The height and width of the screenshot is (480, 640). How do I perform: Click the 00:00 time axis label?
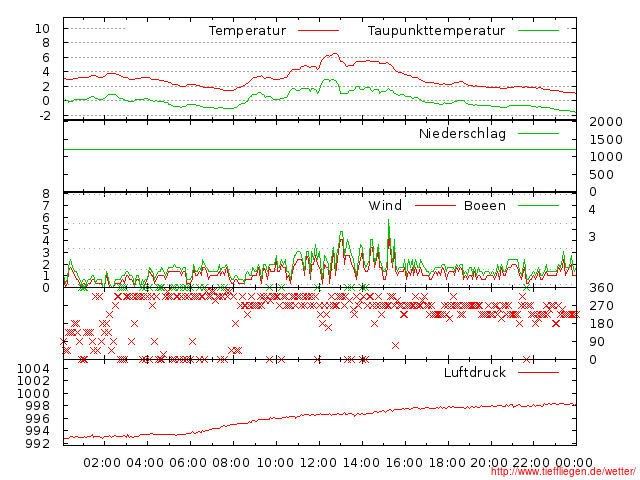(574, 463)
